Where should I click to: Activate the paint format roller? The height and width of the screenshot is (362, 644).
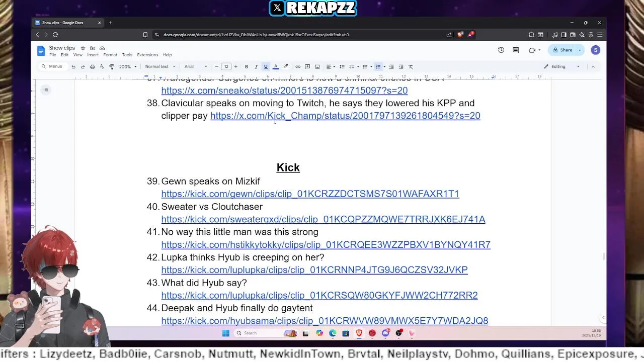(x=112, y=67)
